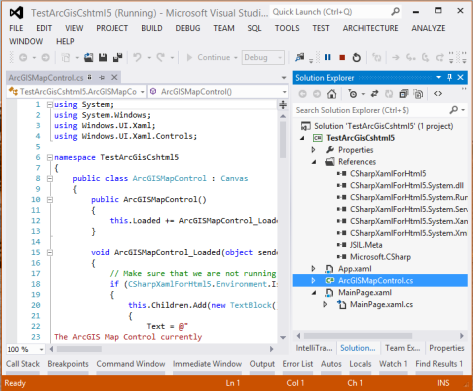Collapse the MainPage.xaml tree node
473x391 pixels.
(314, 293)
